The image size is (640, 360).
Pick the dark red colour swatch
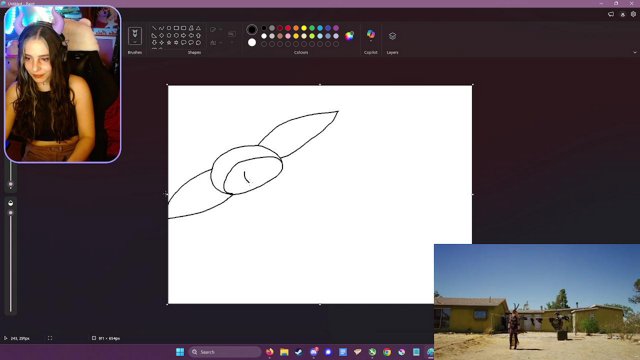pos(280,28)
